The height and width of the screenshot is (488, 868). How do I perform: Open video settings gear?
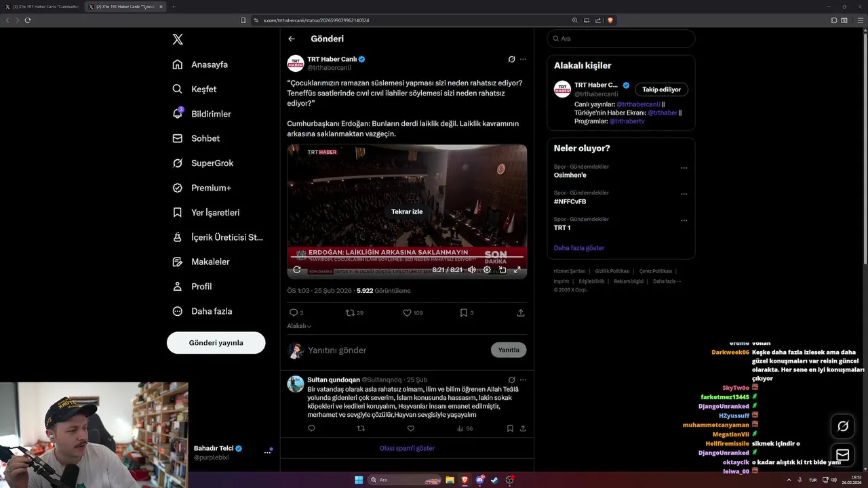[x=487, y=270]
